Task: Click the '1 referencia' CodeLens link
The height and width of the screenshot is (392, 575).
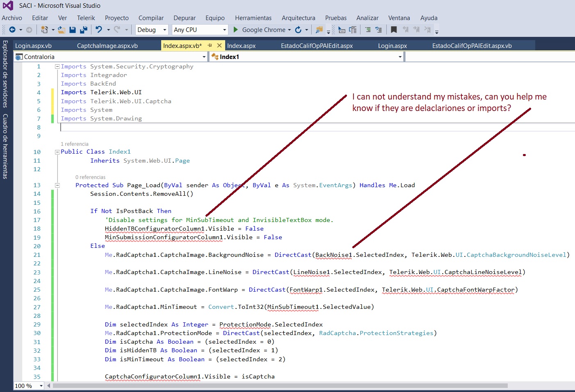Action: [75, 144]
